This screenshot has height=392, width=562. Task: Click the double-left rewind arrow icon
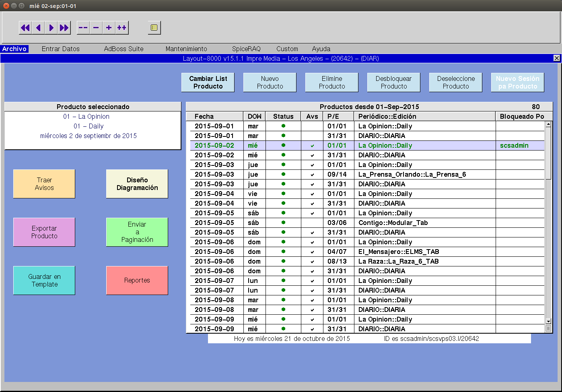pos(25,28)
